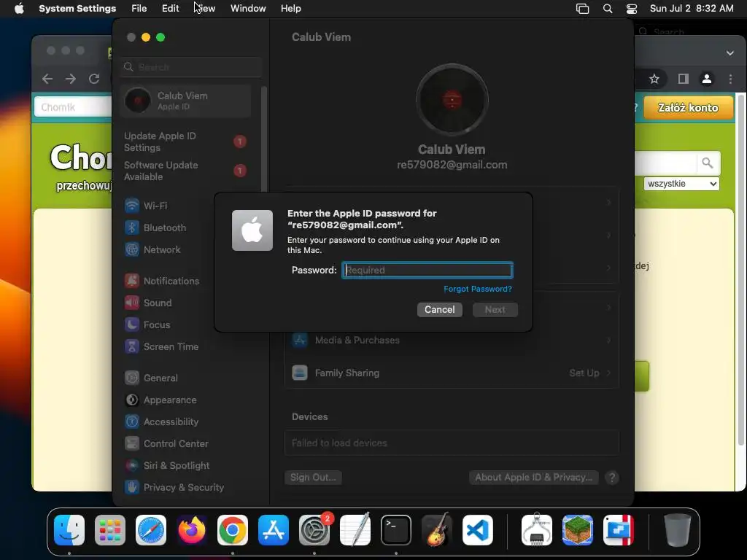This screenshot has width=747, height=560.
Task: Open TextEdit from the Dock
Action: click(355, 530)
